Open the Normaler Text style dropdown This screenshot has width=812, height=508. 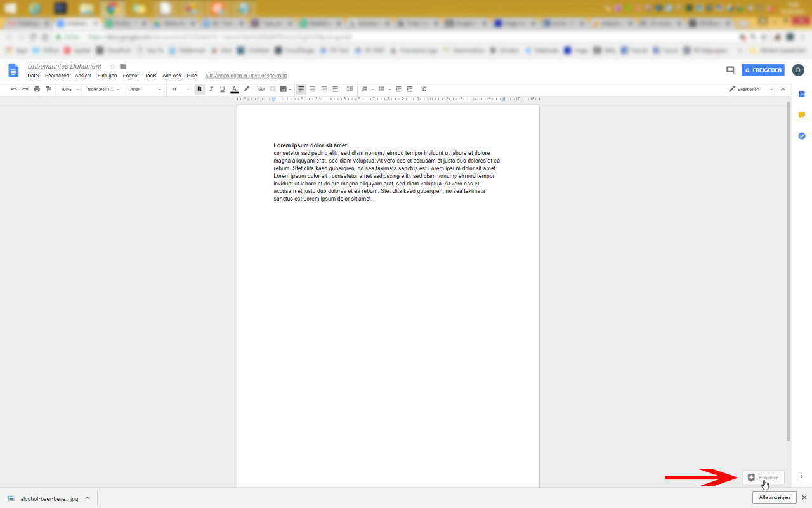coord(103,89)
